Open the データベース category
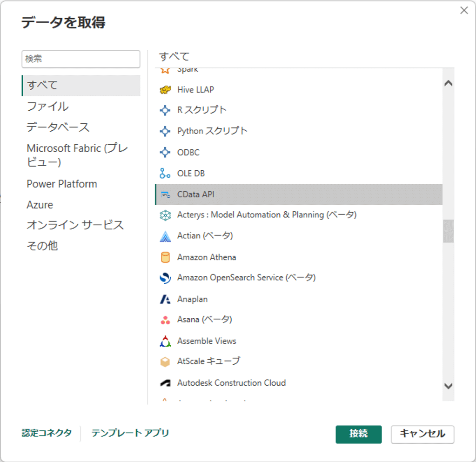476x462 pixels. (58, 127)
